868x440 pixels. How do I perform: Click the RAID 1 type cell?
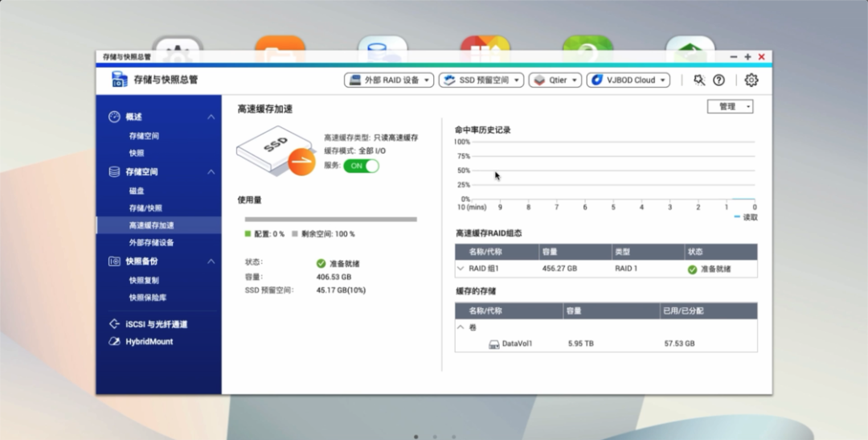pos(626,268)
